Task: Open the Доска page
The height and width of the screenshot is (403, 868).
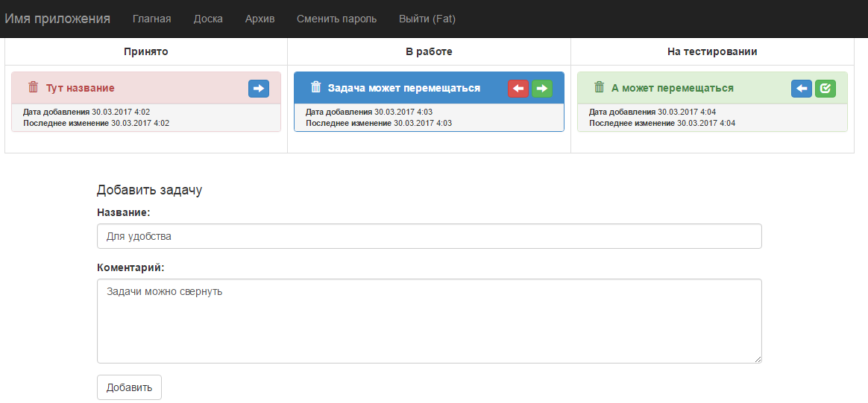Action: [208, 19]
